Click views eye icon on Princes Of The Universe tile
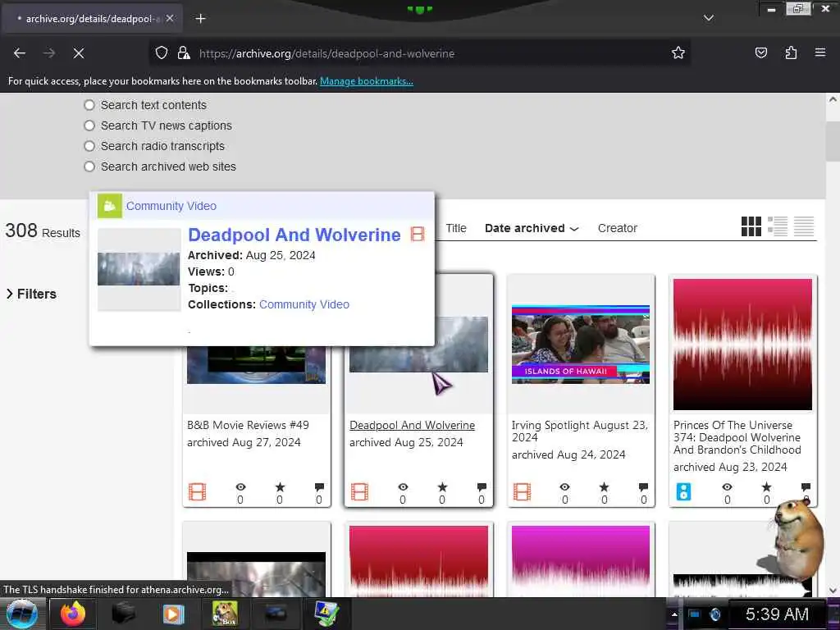The height and width of the screenshot is (630, 840). [x=727, y=487]
